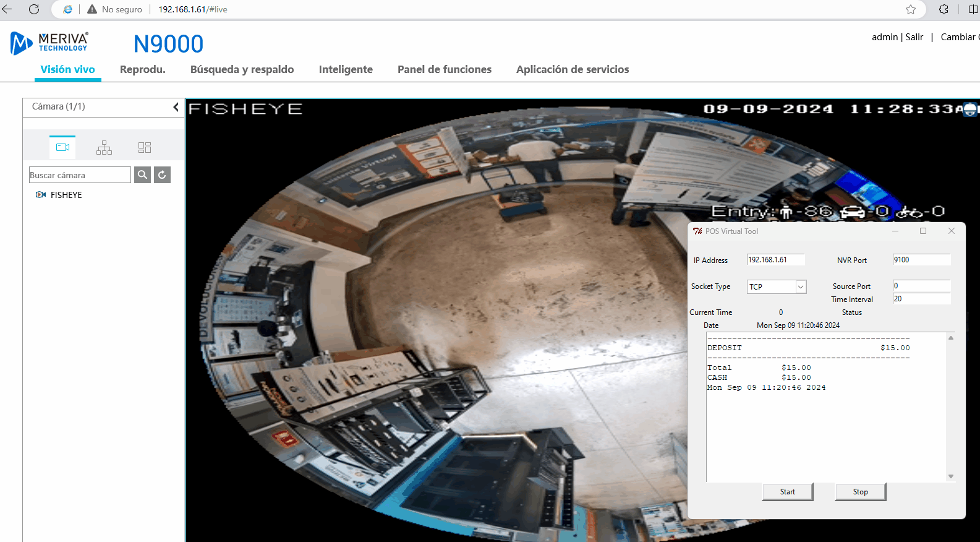Image resolution: width=980 pixels, height=542 pixels.
Task: Click the browser address bar URL
Action: pyautogui.click(x=193, y=9)
